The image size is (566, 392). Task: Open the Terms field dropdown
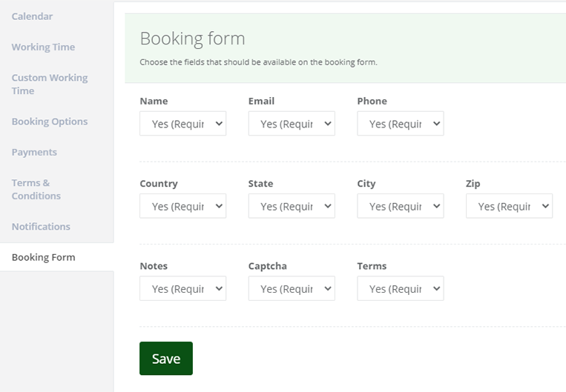click(401, 288)
